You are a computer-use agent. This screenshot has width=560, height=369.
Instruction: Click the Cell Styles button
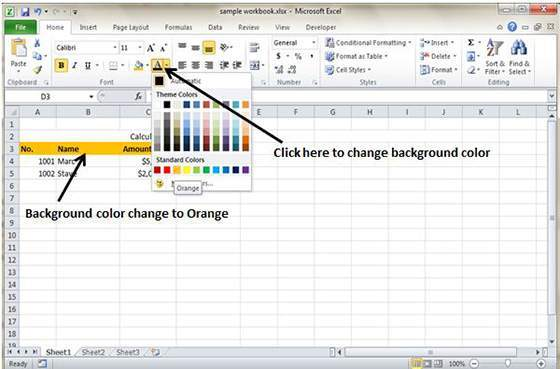tap(348, 70)
